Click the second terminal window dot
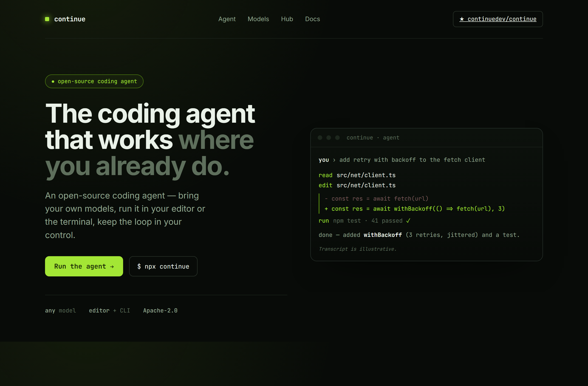The width and height of the screenshot is (588, 386). click(329, 138)
